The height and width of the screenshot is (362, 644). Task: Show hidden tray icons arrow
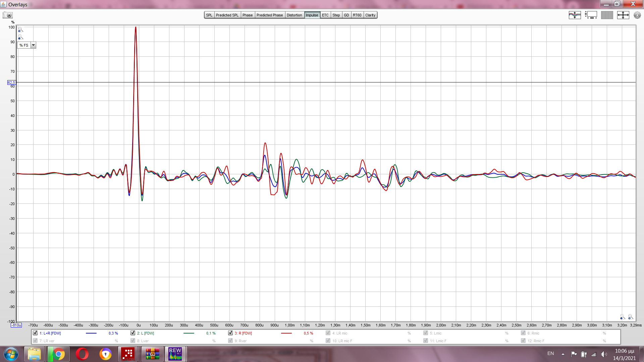click(563, 354)
